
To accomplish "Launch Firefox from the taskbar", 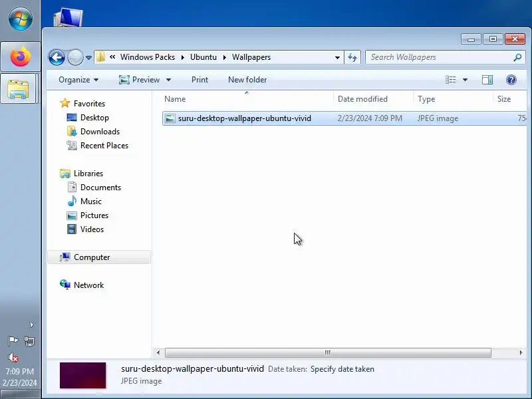I will pos(21,57).
